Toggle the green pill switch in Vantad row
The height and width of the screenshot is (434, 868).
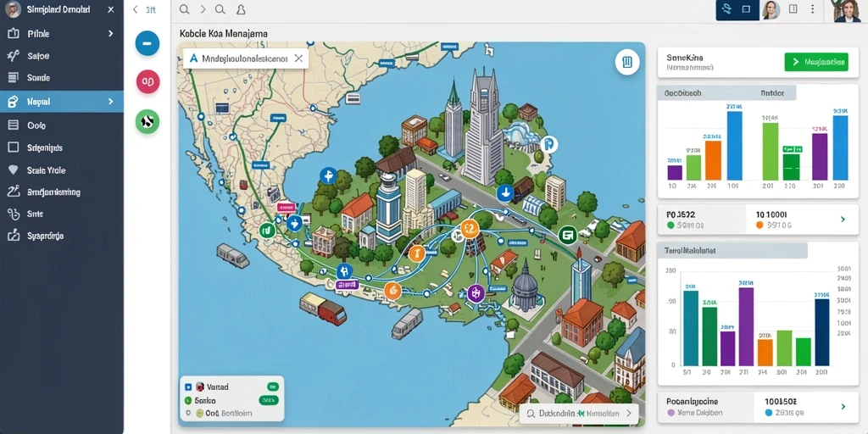coord(272,387)
